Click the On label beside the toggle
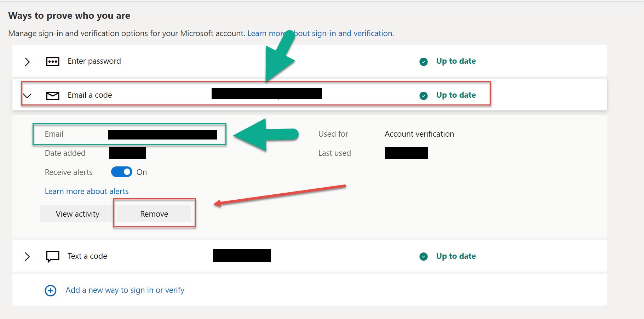This screenshot has width=644, height=319. coord(142,172)
